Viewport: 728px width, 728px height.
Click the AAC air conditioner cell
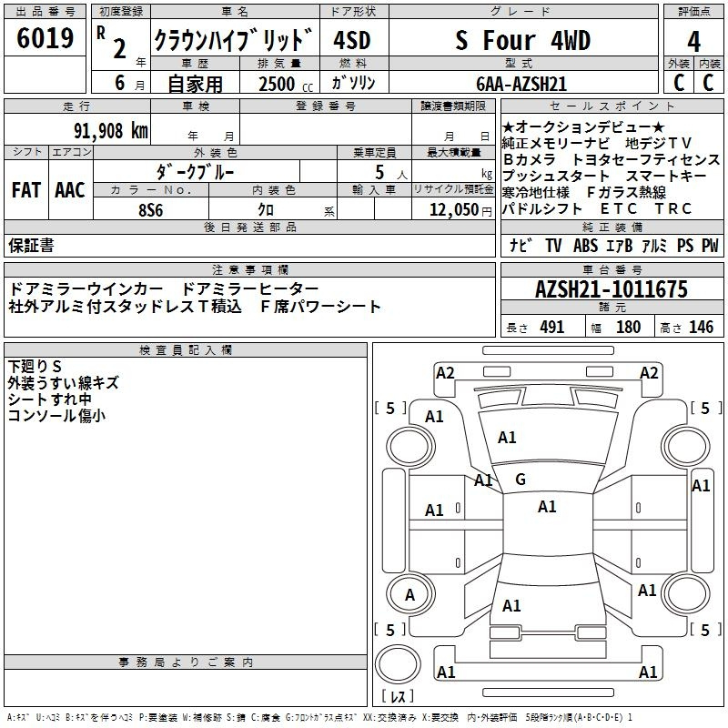[70, 190]
